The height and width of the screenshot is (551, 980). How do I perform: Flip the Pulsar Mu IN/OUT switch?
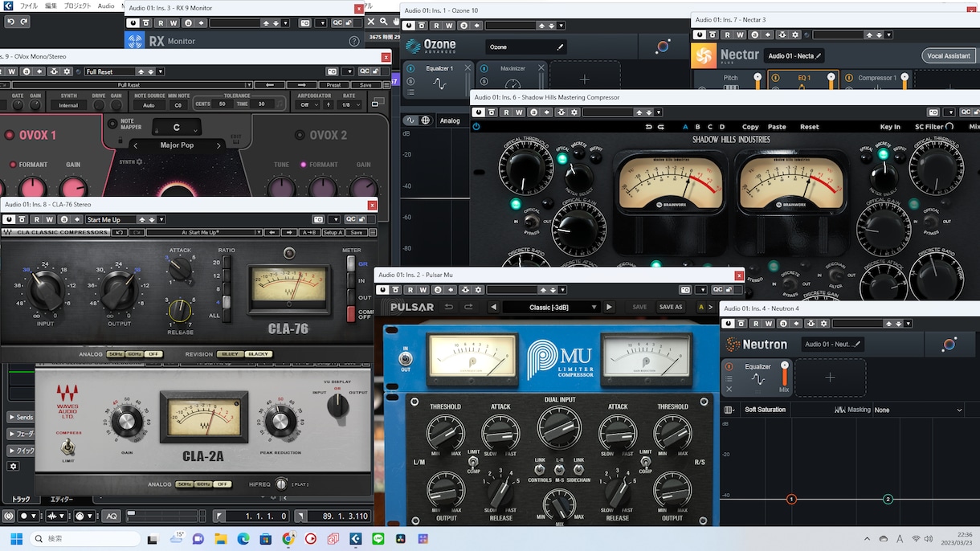tap(405, 358)
